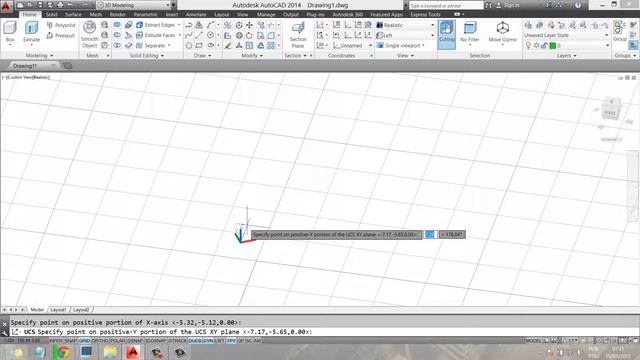Click the Help question mark icon

coord(578,5)
